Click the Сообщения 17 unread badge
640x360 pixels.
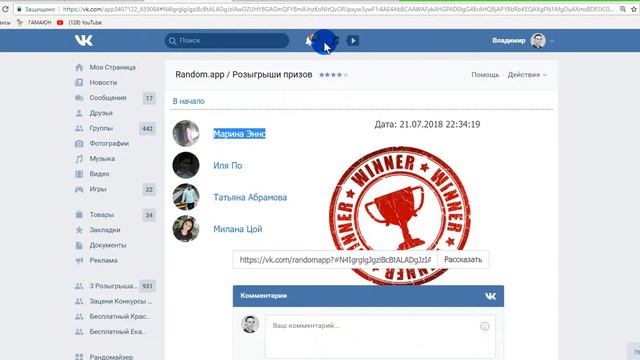point(149,98)
